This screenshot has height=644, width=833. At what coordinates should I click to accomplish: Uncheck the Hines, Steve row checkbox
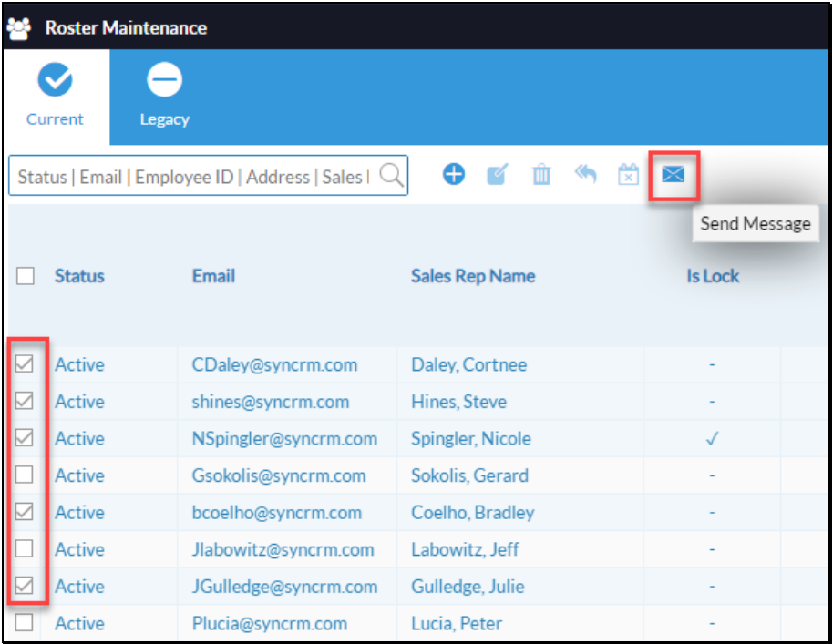click(25, 401)
